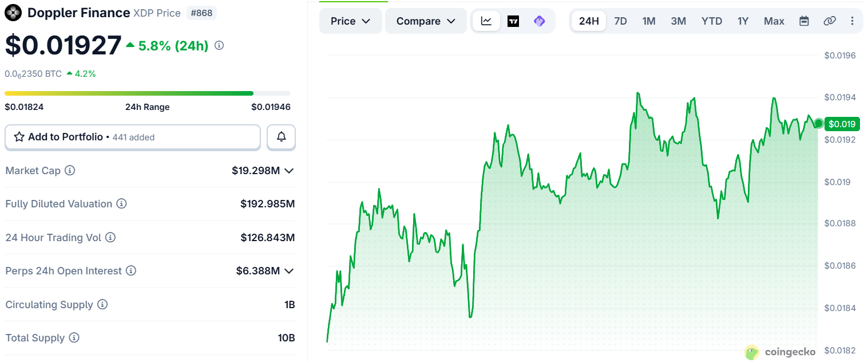Click the 0.0₆2350 BTC price text
The image size is (868, 362).
tap(33, 74)
